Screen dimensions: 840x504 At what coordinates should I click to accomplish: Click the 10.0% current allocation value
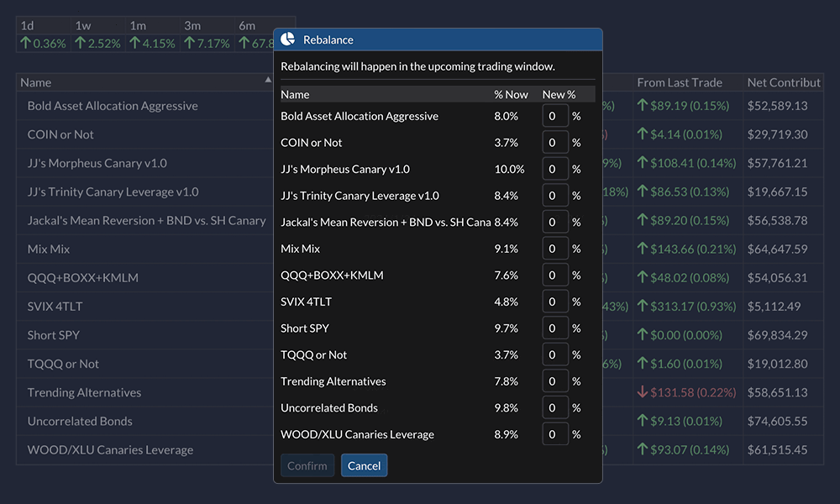(510, 169)
